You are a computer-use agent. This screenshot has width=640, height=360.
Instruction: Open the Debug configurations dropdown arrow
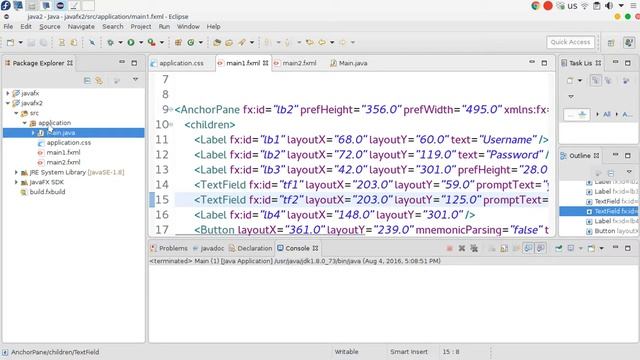click(x=120, y=42)
